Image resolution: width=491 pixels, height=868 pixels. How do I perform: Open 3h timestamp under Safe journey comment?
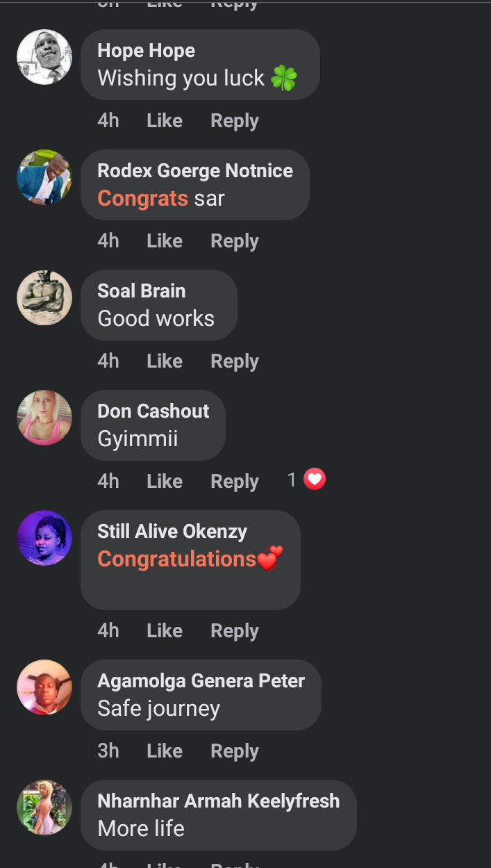[108, 751]
